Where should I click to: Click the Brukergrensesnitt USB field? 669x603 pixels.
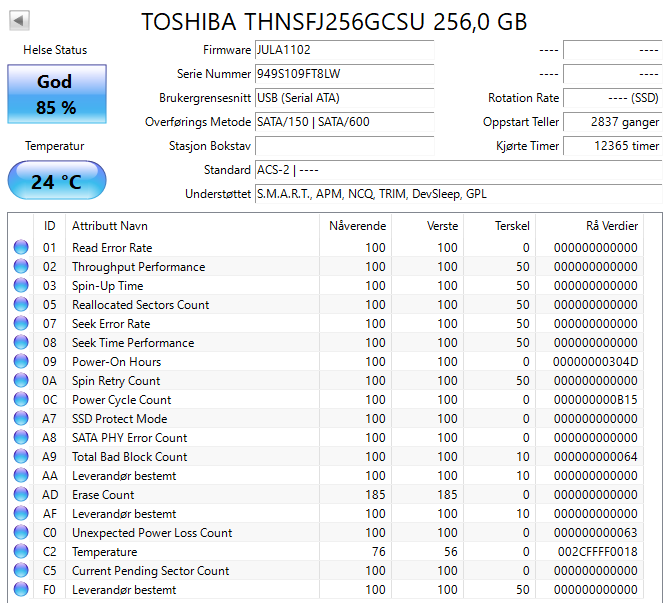pos(344,98)
